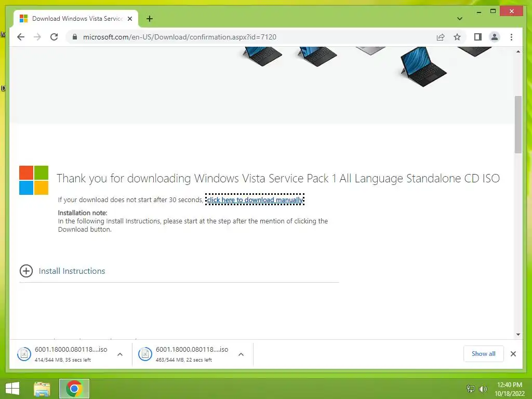Click here to download manually link
The height and width of the screenshot is (399, 532).
click(x=255, y=200)
